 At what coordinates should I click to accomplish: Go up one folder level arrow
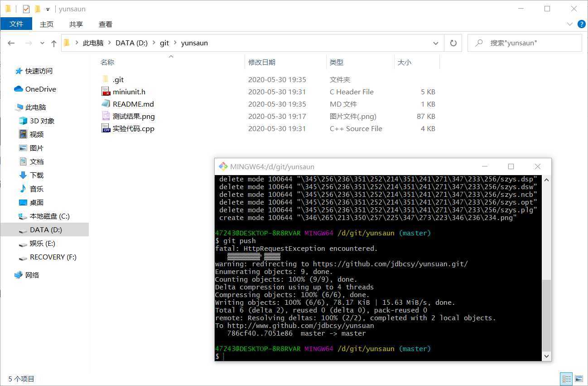click(x=54, y=43)
